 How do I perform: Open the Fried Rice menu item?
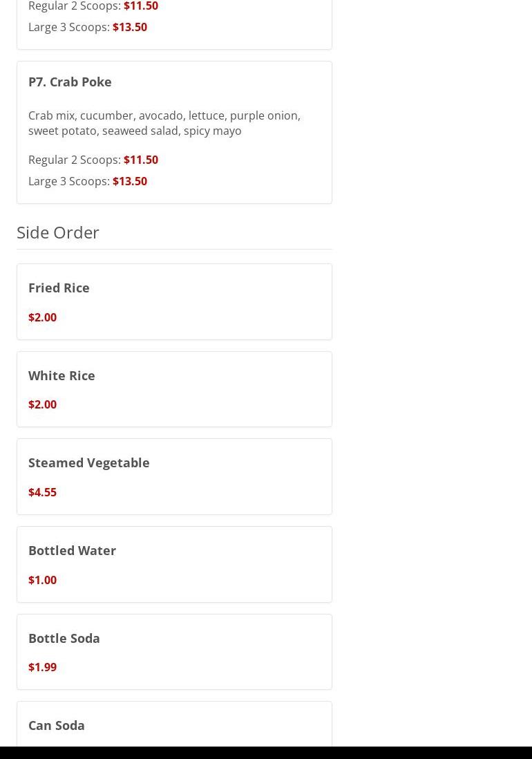(59, 288)
